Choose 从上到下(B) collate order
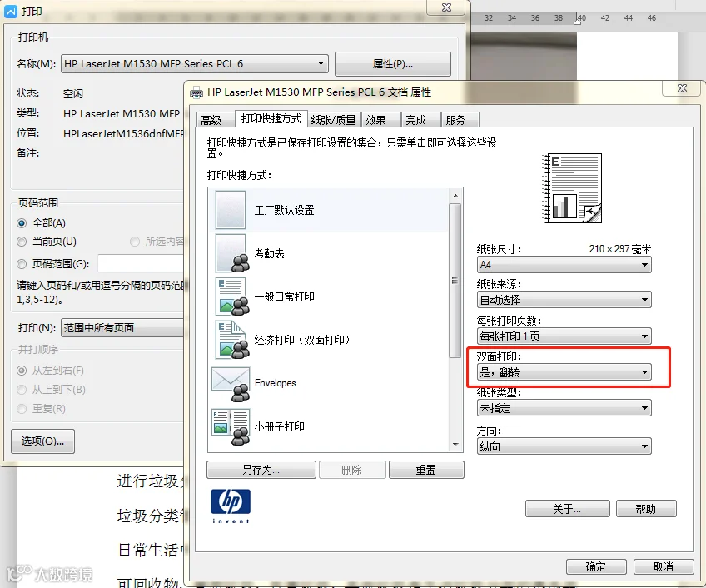The width and height of the screenshot is (706, 588). (22, 389)
